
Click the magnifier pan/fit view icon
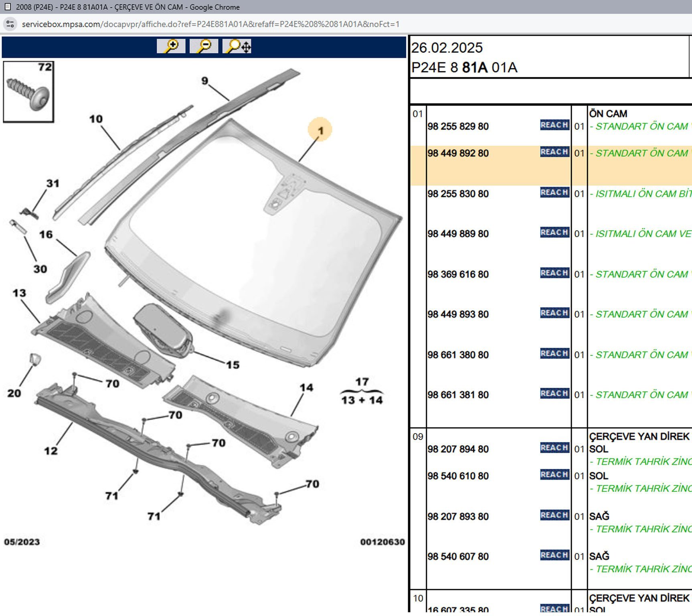[x=237, y=46]
